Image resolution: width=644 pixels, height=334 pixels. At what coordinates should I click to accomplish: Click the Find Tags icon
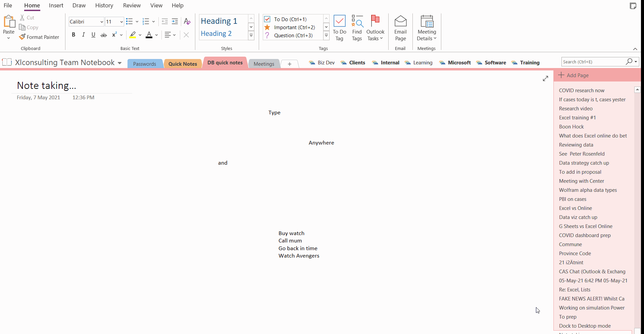click(x=357, y=21)
